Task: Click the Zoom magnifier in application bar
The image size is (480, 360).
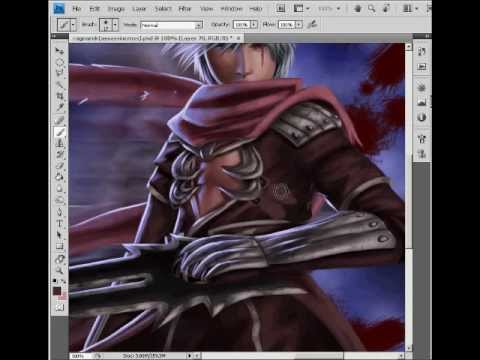Action: tap(371, 8)
